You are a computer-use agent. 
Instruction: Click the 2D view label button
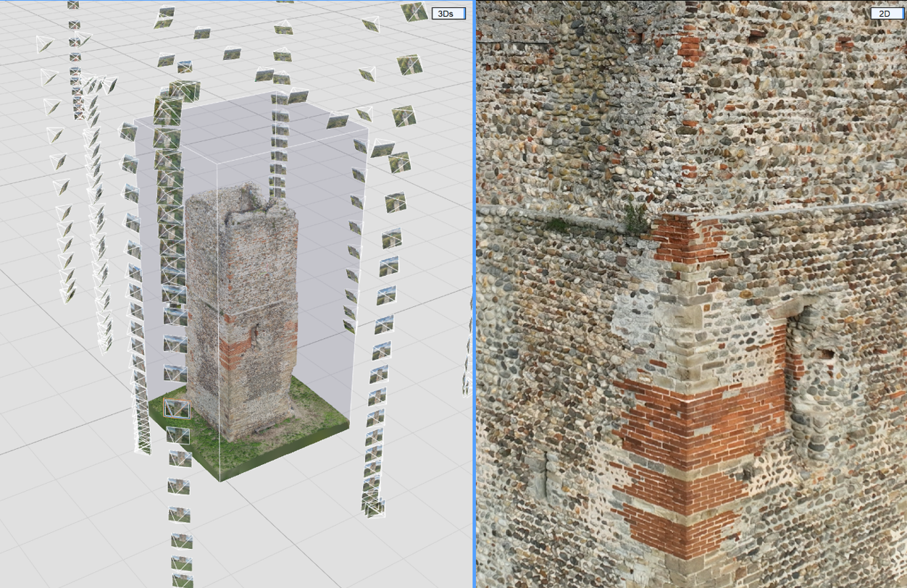[886, 13]
